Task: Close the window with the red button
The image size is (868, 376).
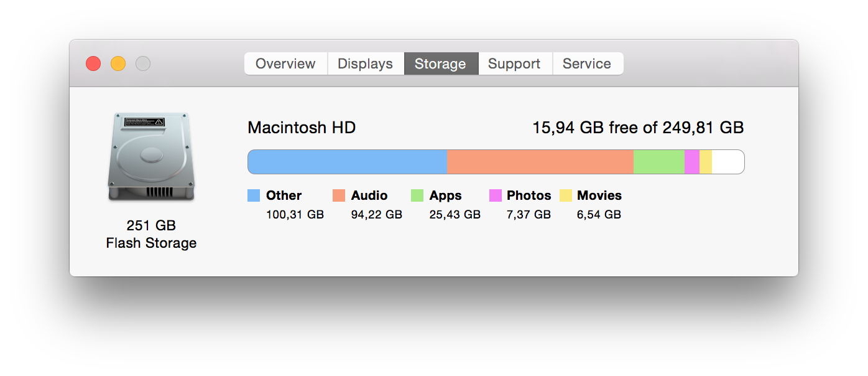Action: [x=93, y=63]
